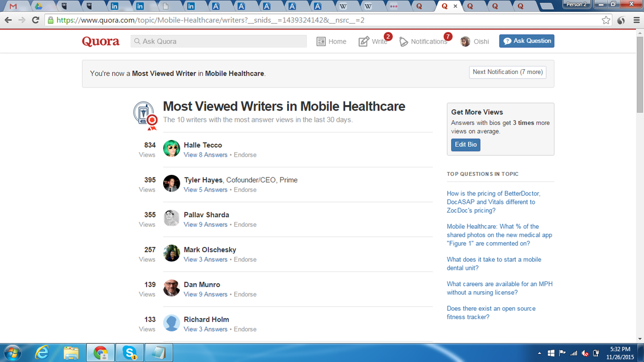View Mark Olschesky's 3 answers
The width and height of the screenshot is (644, 362).
206,260
